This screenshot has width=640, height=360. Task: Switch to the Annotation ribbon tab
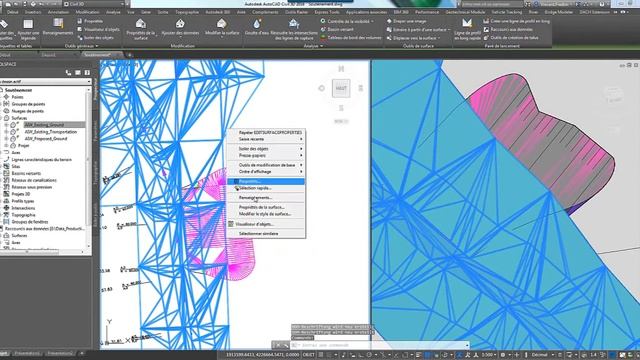[x=58, y=12]
